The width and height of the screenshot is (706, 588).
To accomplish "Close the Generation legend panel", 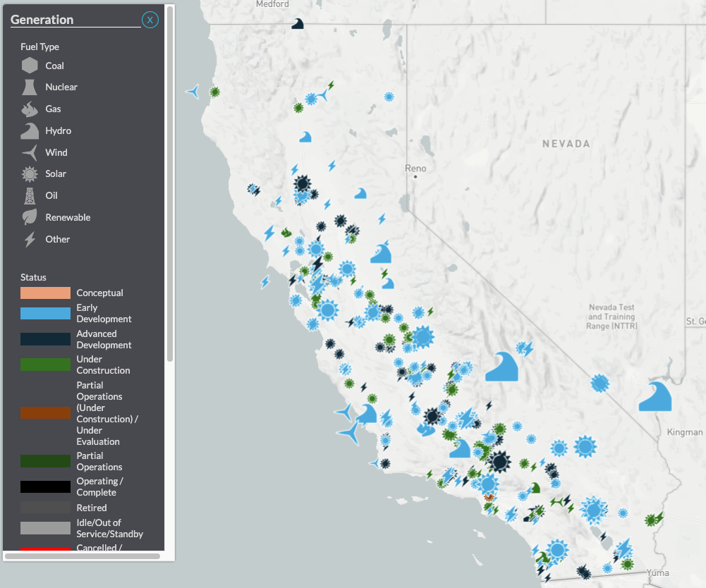I will [150, 20].
